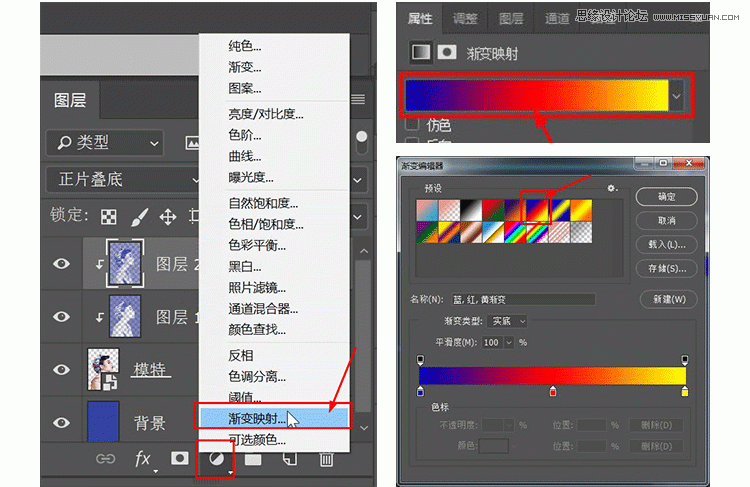The height and width of the screenshot is (487, 750).
Task: Hide layer 图层 1
Action: (62, 317)
